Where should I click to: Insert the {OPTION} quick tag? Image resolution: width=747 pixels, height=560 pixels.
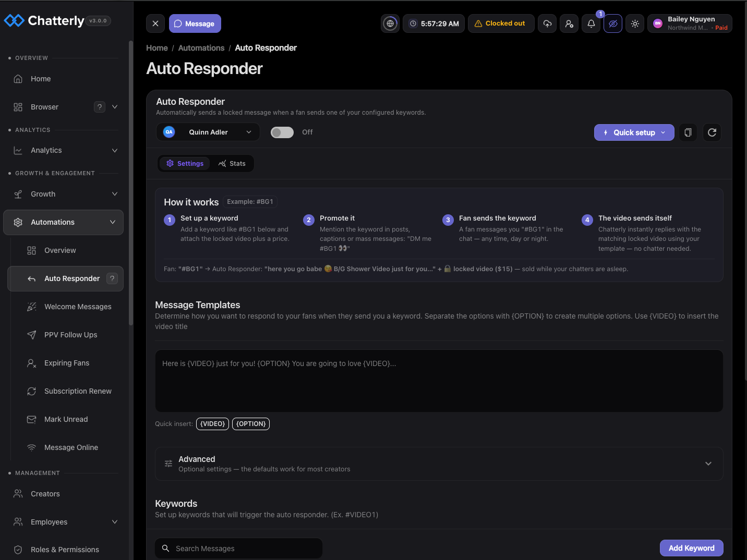tap(251, 424)
